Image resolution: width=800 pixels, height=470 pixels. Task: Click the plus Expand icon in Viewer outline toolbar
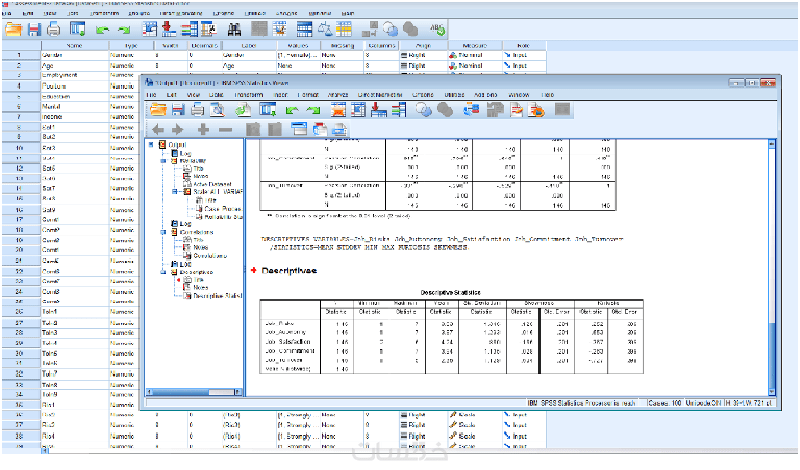point(203,129)
